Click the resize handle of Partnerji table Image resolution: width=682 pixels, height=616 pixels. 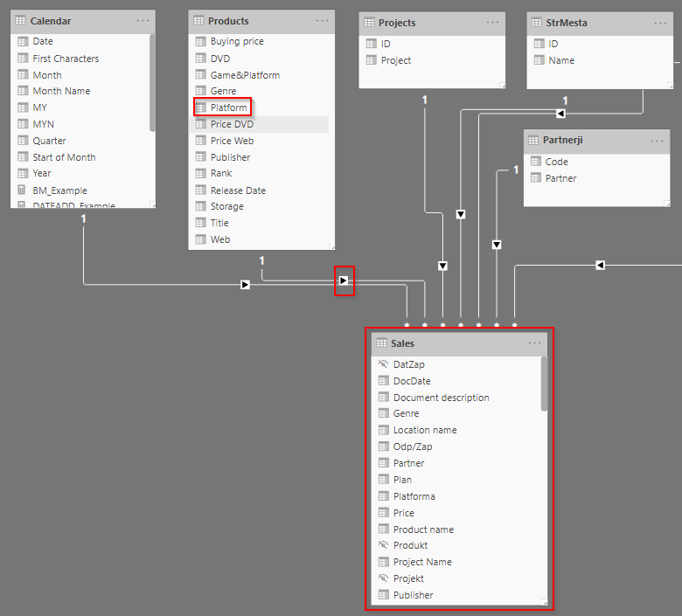665,202
